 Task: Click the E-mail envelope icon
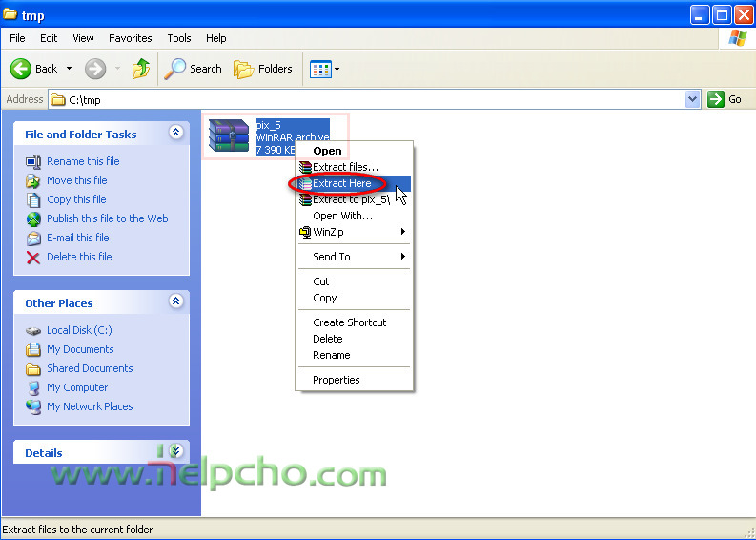(33, 239)
